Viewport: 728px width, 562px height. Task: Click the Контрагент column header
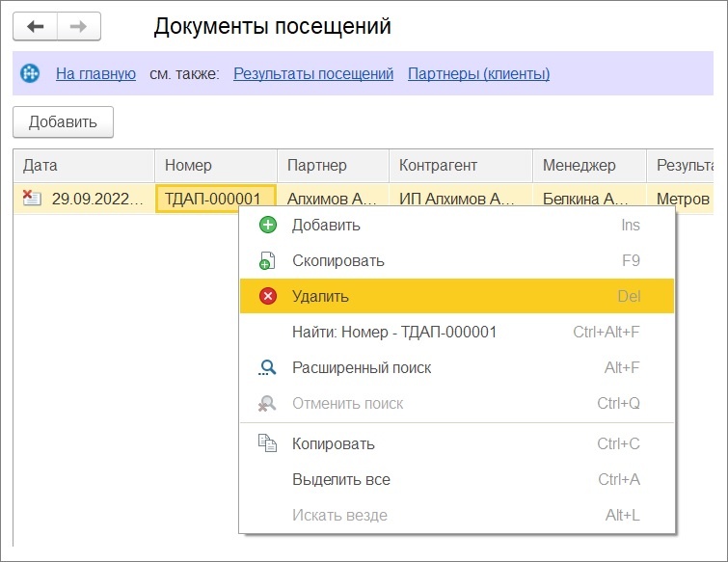pos(461,166)
